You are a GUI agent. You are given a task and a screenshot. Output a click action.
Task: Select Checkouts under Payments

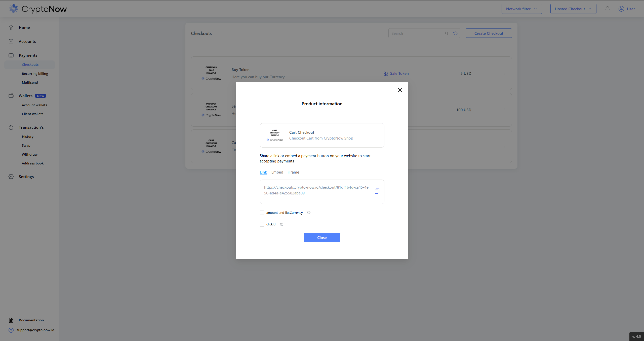coord(30,65)
